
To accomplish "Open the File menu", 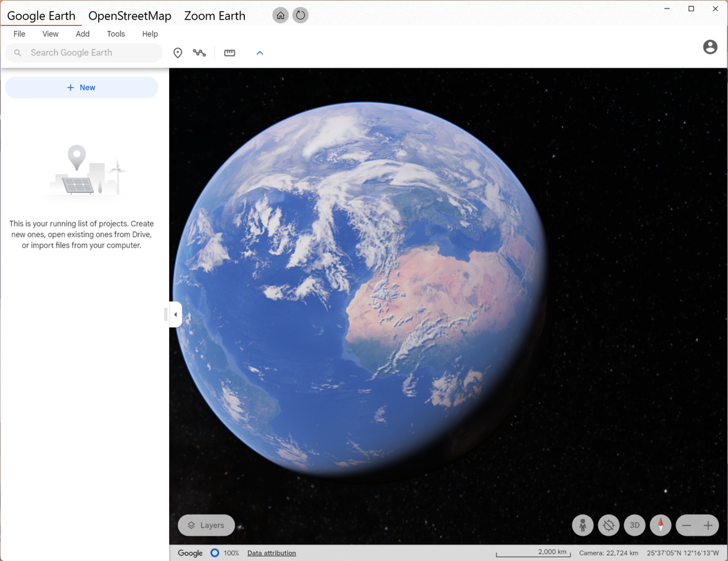I will click(20, 34).
